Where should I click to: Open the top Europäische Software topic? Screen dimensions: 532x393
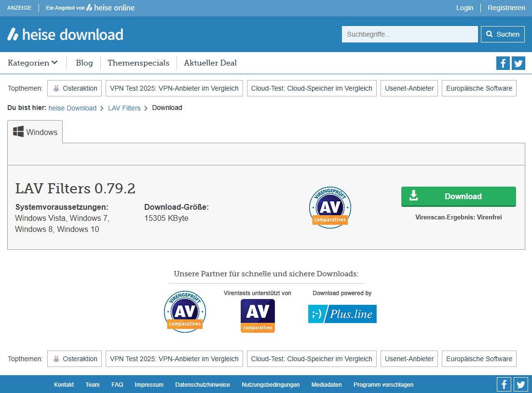479,88
